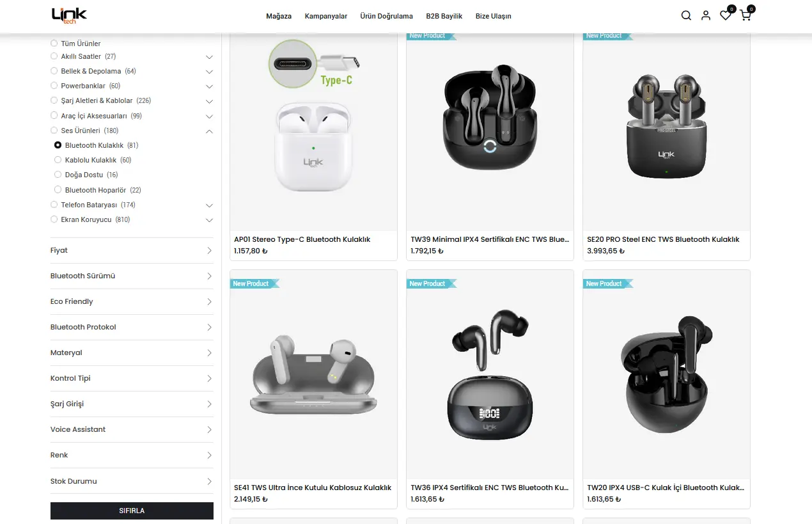Go to B2B Bayilik menu
Image resolution: width=812 pixels, height=524 pixels.
coord(444,16)
